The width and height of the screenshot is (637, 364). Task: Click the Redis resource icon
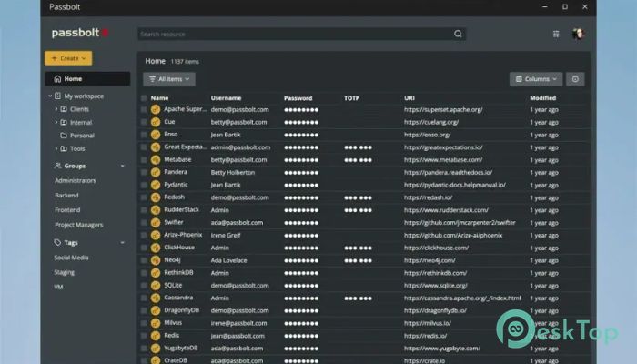[x=156, y=336]
